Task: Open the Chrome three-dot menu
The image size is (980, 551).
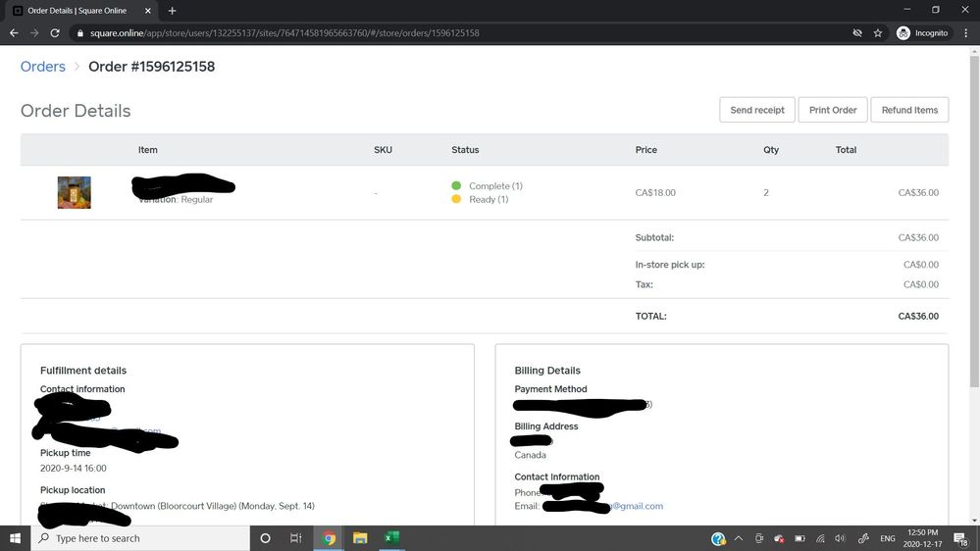Action: pyautogui.click(x=966, y=32)
